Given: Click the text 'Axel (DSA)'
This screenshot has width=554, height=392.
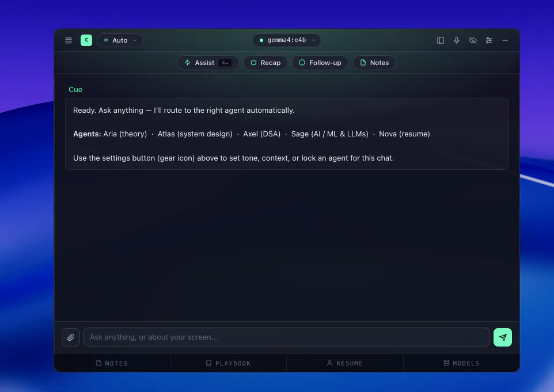Looking at the screenshot, I should 262,134.
